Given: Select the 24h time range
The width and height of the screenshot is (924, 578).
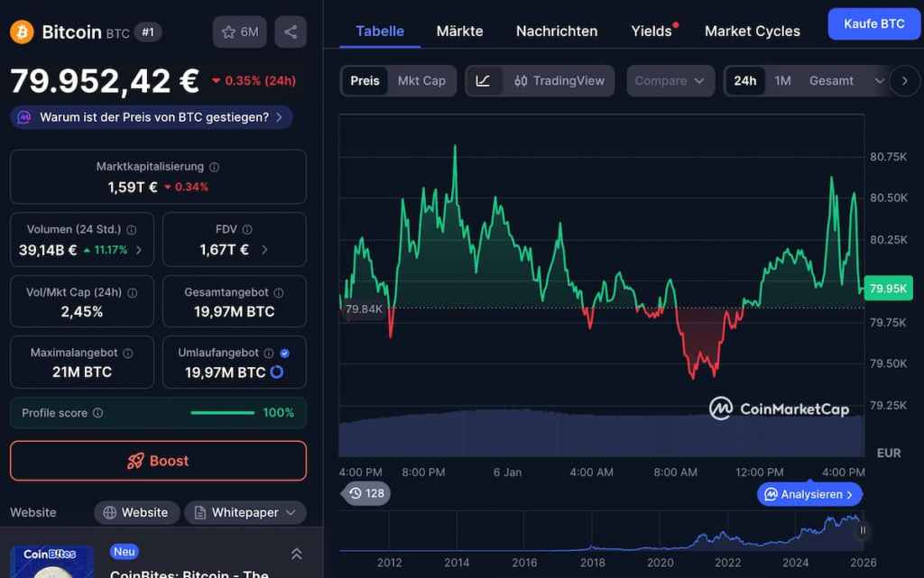Looking at the screenshot, I should pos(744,81).
